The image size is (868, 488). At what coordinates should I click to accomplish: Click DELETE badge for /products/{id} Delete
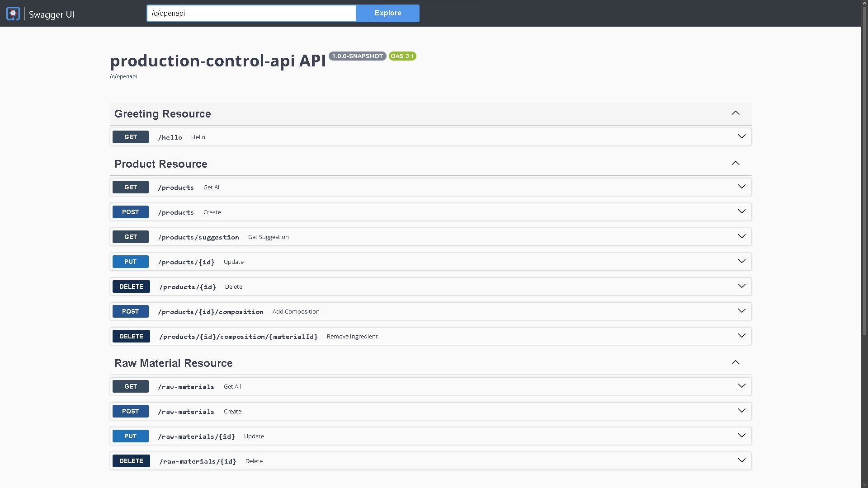tap(131, 286)
